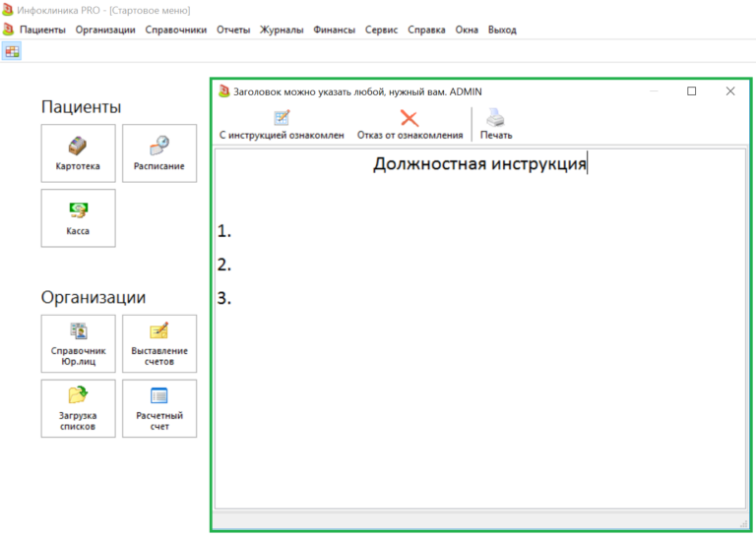Click the app logo icon in the menu bar

(x=8, y=30)
